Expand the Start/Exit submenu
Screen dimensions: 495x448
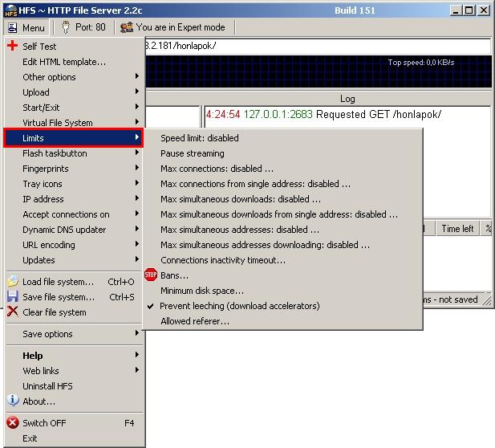74,108
